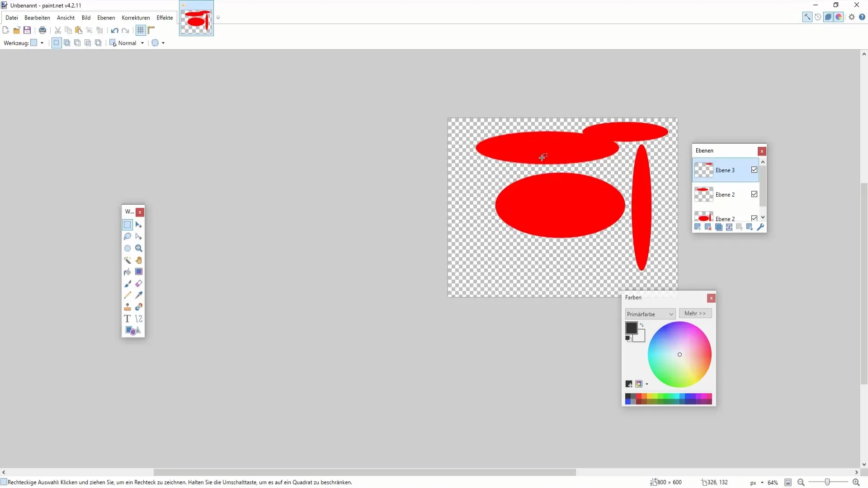Open the Normal selection type dropdown

click(127, 43)
